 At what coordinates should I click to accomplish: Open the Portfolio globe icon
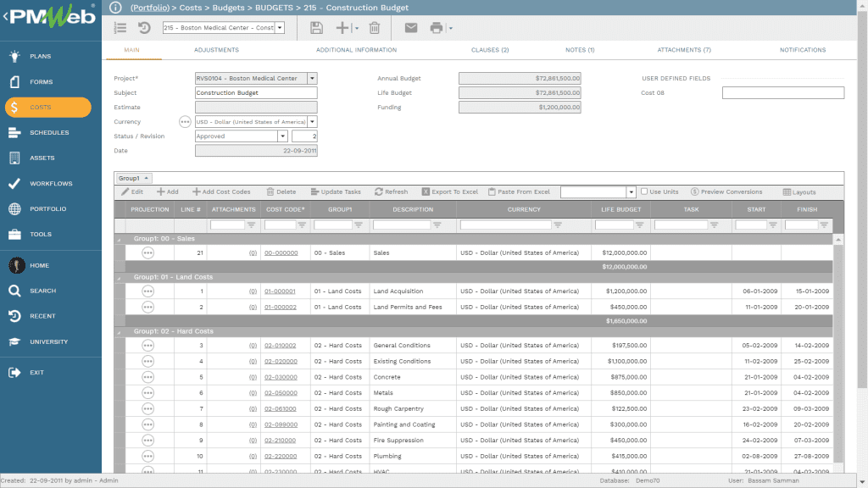click(x=15, y=209)
